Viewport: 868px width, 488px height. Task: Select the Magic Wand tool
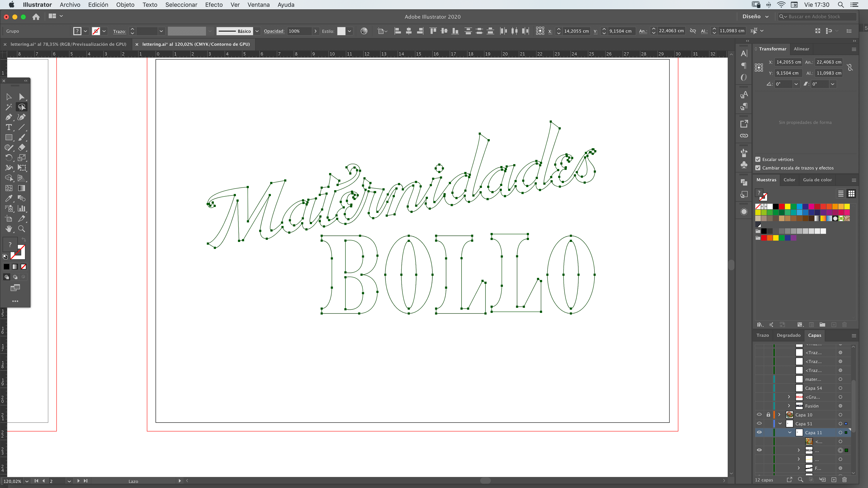[9, 107]
